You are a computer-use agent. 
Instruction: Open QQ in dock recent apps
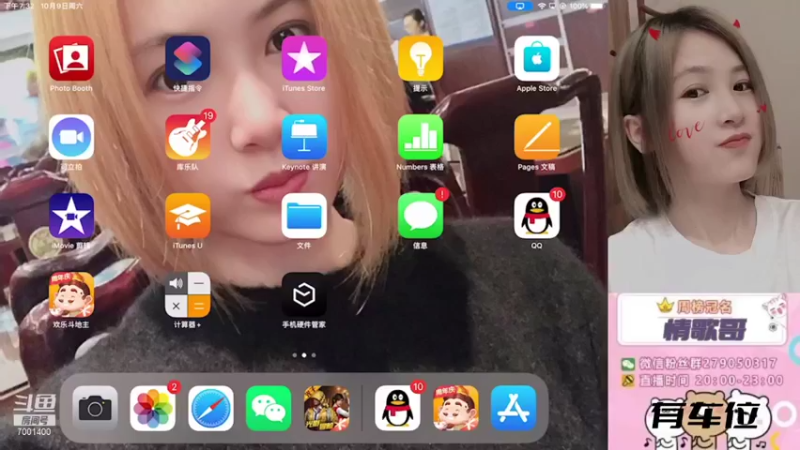point(397,408)
